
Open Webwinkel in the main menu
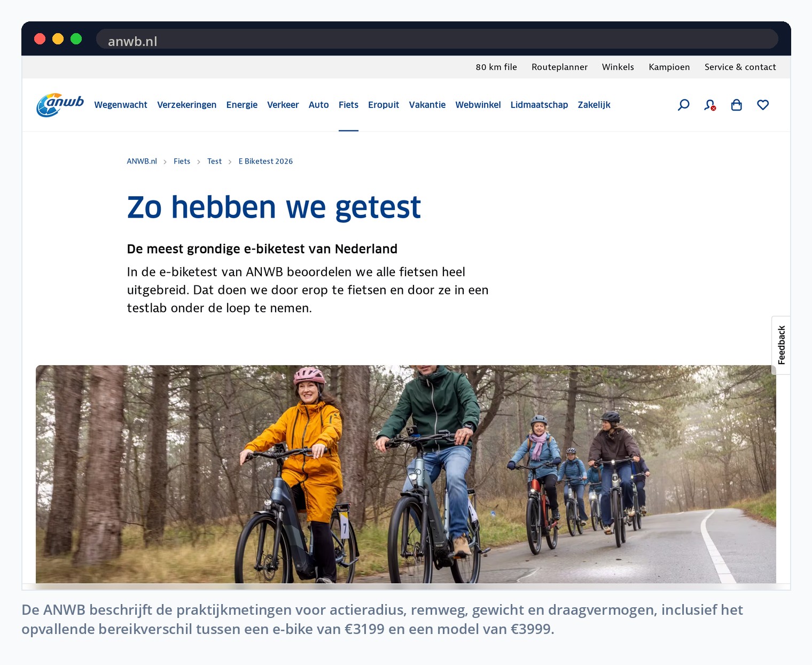tap(478, 105)
